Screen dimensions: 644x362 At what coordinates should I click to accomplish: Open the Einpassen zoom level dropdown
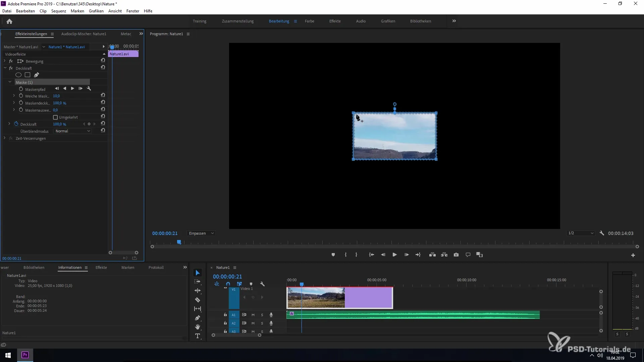[201, 233]
